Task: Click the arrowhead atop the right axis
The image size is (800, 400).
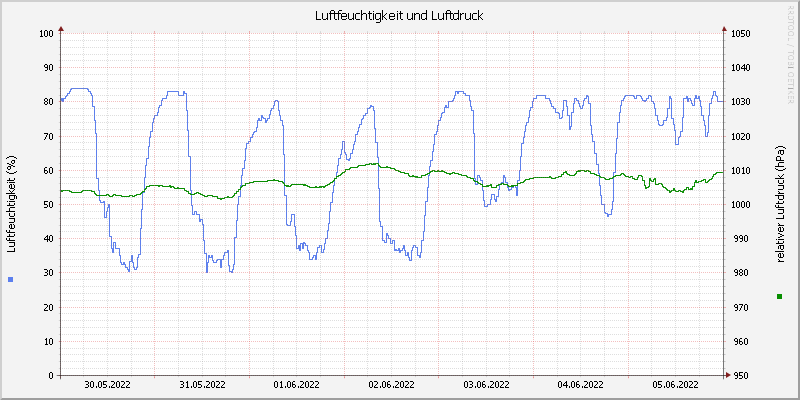Action: (724, 29)
